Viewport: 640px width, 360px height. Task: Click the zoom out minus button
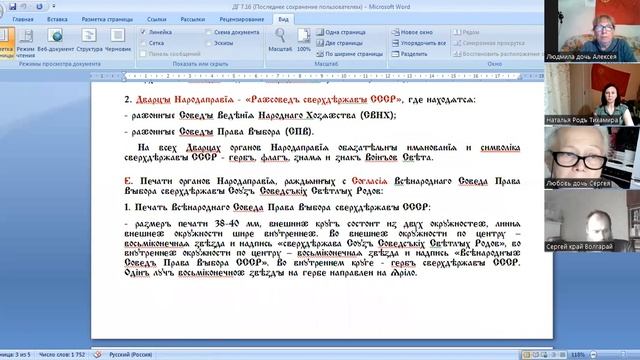pos(593,355)
